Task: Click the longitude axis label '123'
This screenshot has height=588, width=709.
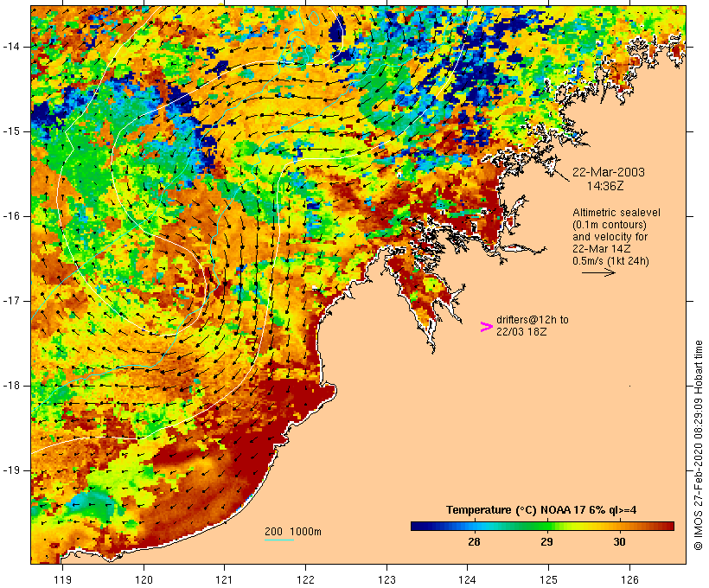Action: pos(386,579)
